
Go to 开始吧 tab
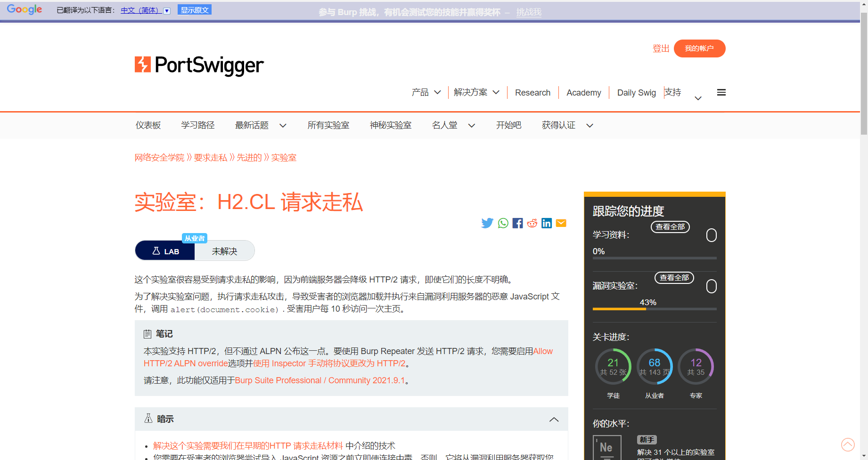click(x=508, y=125)
